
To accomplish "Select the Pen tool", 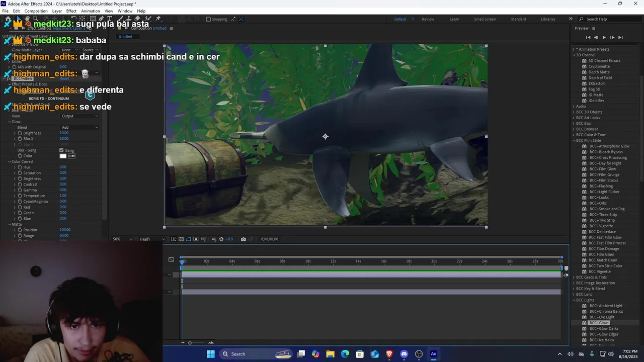I will click(101, 19).
